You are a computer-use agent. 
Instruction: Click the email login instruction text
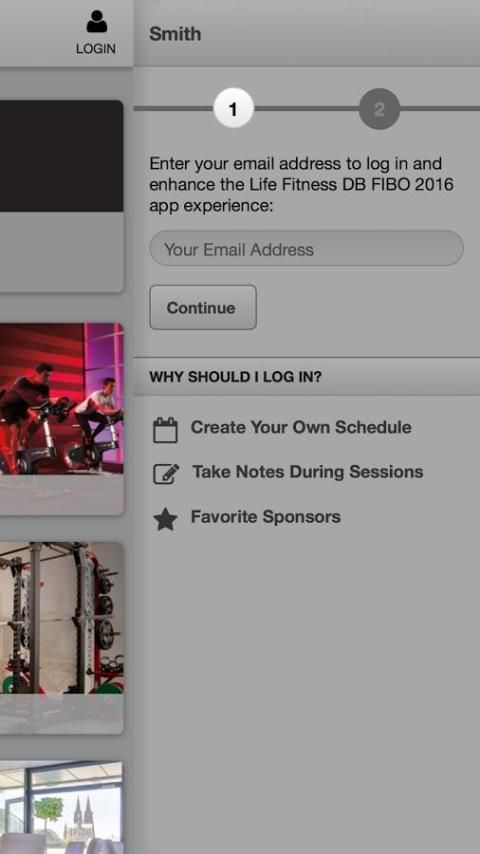(x=301, y=185)
